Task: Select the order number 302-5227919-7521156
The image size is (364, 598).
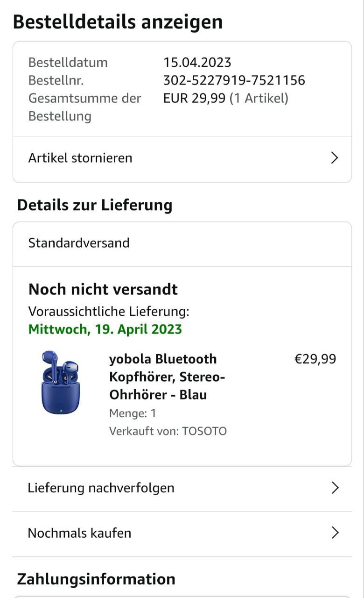Action: pyautogui.click(x=234, y=80)
